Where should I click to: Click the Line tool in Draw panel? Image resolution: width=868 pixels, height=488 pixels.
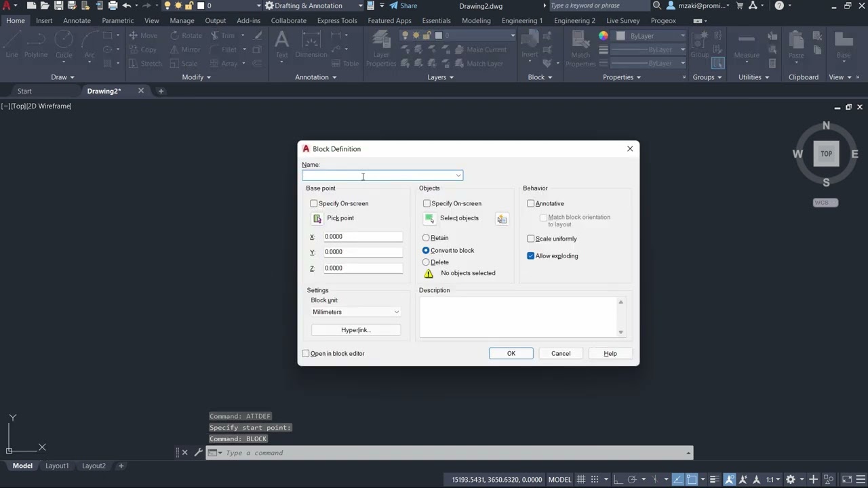[x=12, y=45]
